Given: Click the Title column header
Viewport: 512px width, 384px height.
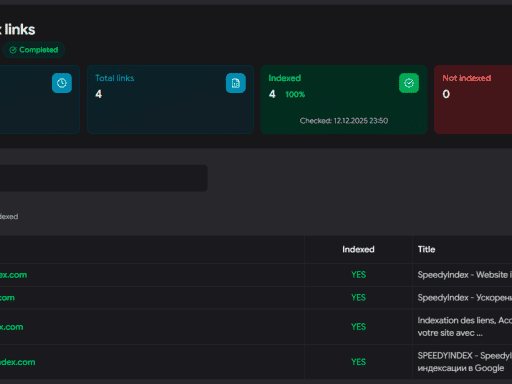Looking at the screenshot, I should 426,249.
